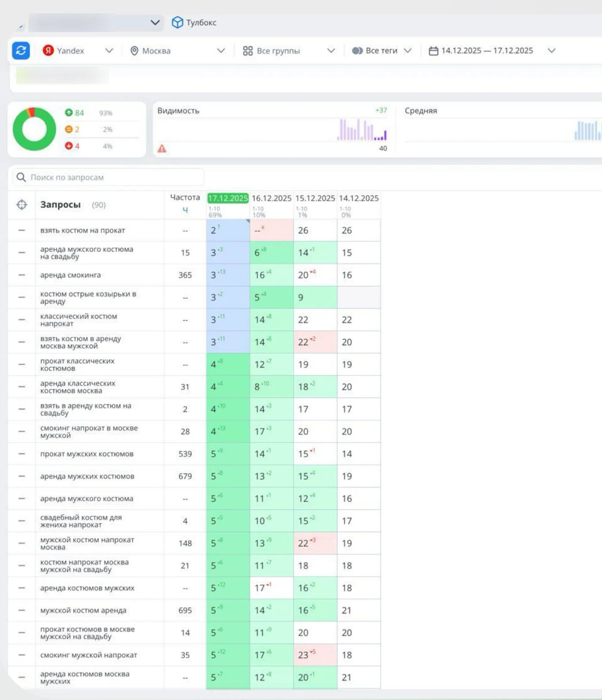Open query аренда мужского костюма на свадьбу

click(x=86, y=253)
